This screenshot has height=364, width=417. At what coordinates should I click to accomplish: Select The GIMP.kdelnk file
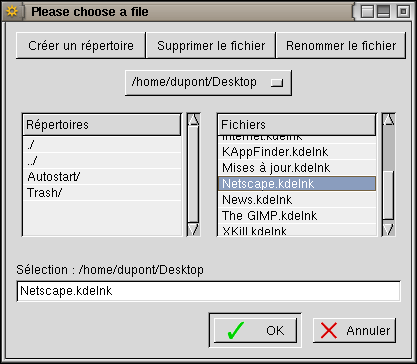coord(297,216)
